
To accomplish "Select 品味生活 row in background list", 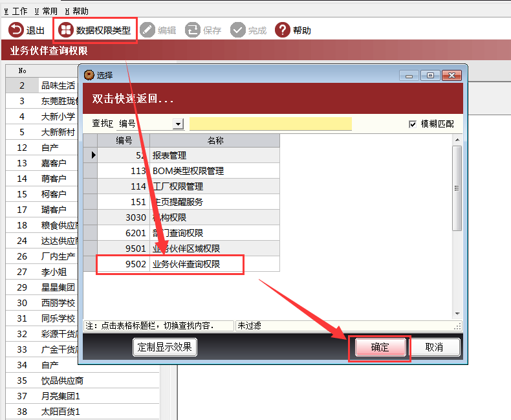I will 42,85.
